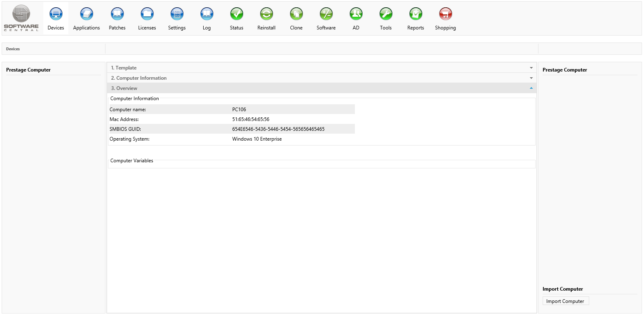644x316 pixels.
Task: Select the Devices breadcrumb label
Action: point(13,49)
